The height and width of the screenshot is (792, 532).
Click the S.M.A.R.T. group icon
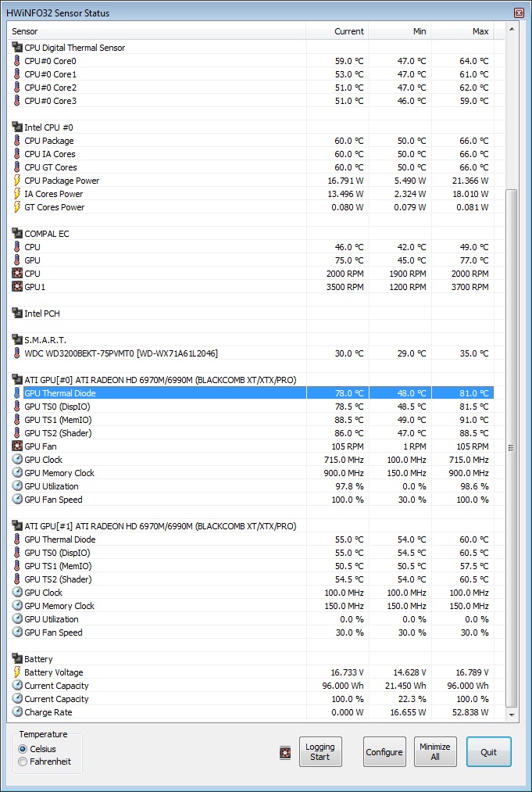(x=17, y=340)
